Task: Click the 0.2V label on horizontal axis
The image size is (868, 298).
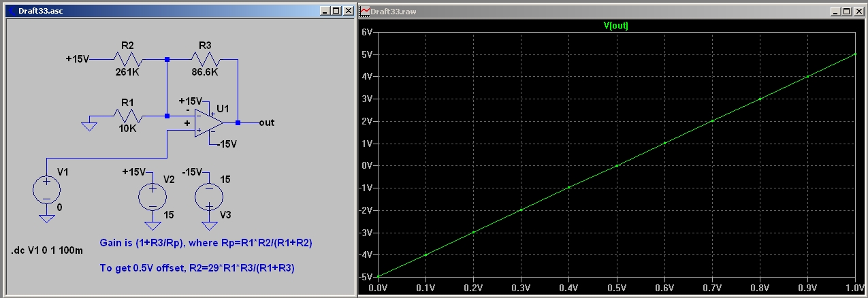Action: tap(473, 288)
